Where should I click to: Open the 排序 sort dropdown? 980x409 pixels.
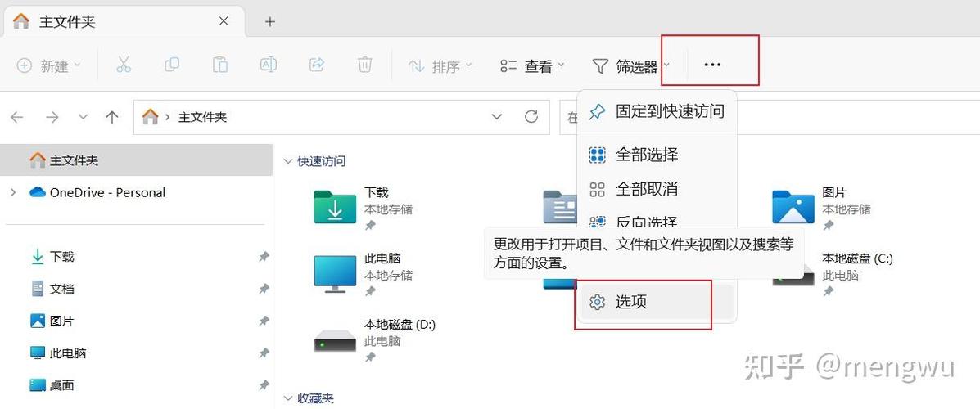click(440, 65)
